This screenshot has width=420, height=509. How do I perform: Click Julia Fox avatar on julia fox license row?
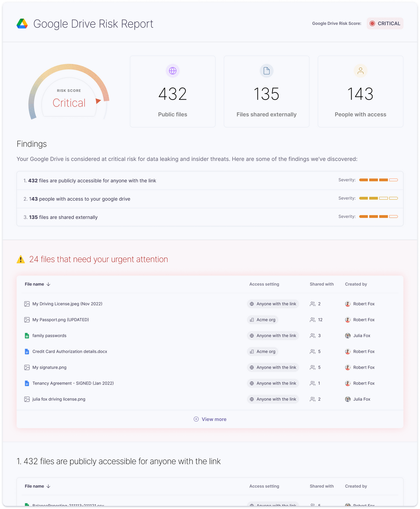point(348,399)
